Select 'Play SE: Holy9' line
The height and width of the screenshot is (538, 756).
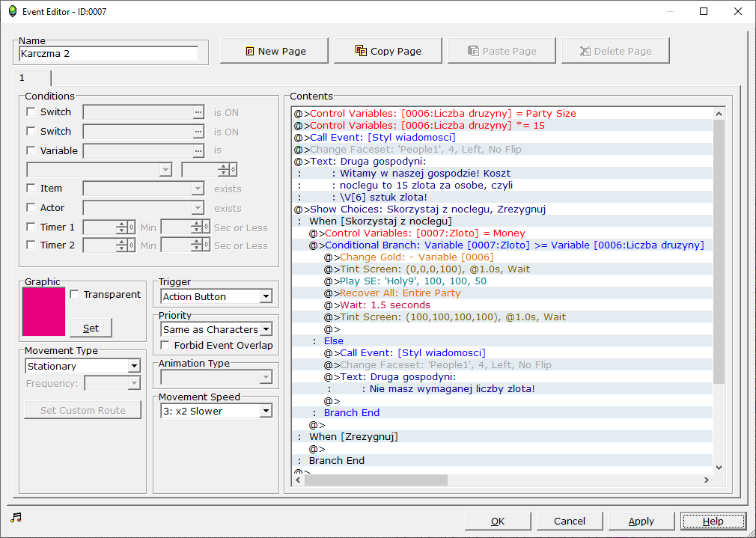tap(502, 281)
